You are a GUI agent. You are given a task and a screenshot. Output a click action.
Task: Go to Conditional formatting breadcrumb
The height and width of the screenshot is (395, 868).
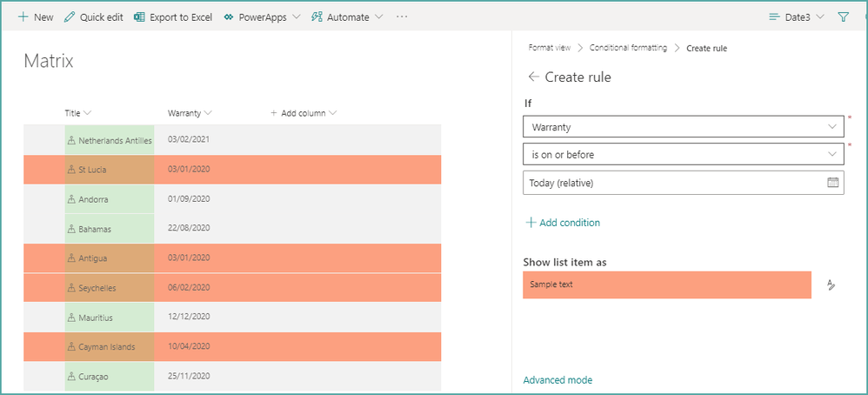tap(628, 48)
